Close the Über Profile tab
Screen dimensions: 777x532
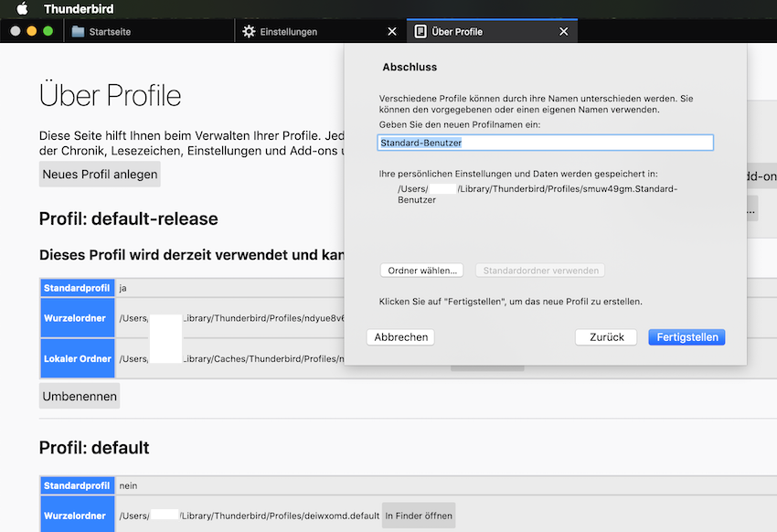[563, 32]
